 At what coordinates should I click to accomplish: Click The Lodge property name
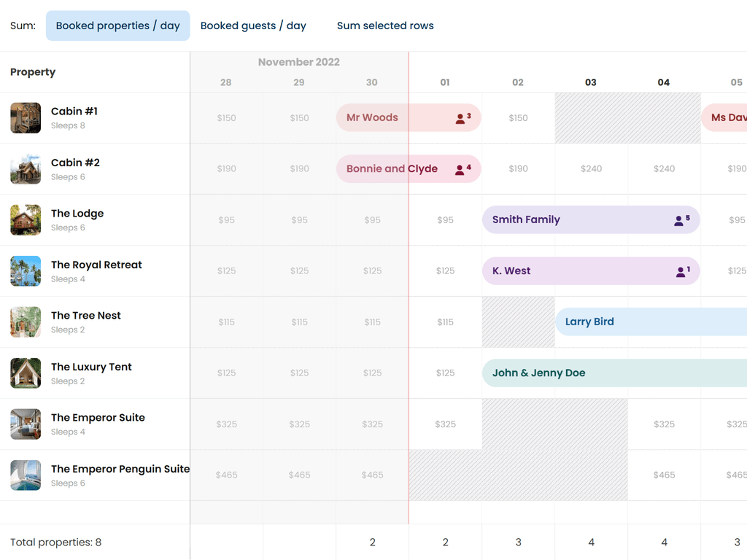77,214
